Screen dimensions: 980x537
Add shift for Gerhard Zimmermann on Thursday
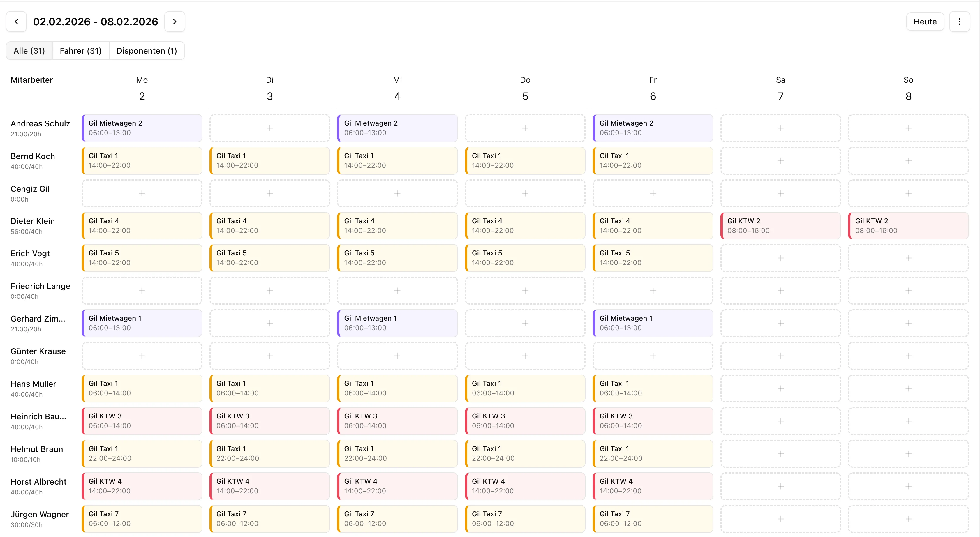coord(525,323)
